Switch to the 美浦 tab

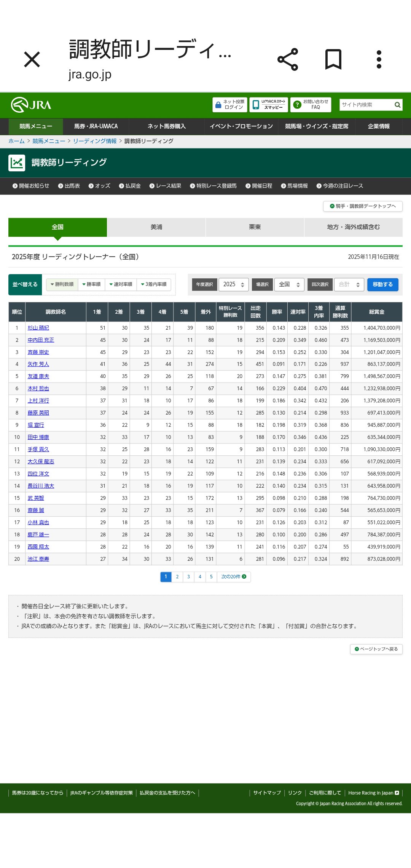click(x=156, y=227)
